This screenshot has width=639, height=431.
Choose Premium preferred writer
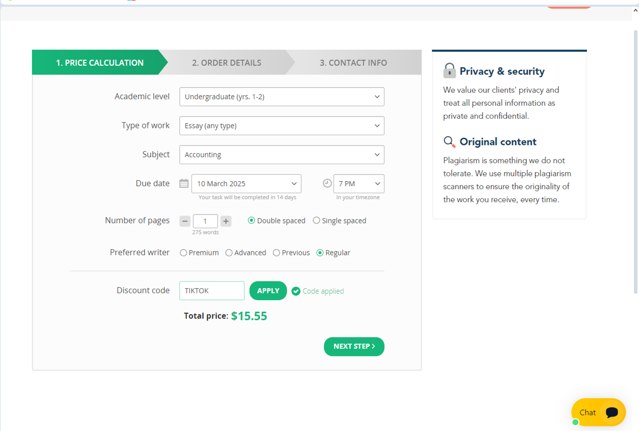click(183, 253)
